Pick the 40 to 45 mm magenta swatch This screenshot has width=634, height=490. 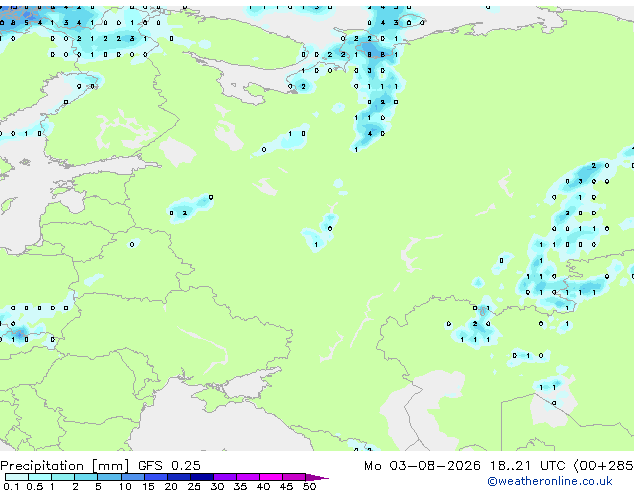point(271,477)
